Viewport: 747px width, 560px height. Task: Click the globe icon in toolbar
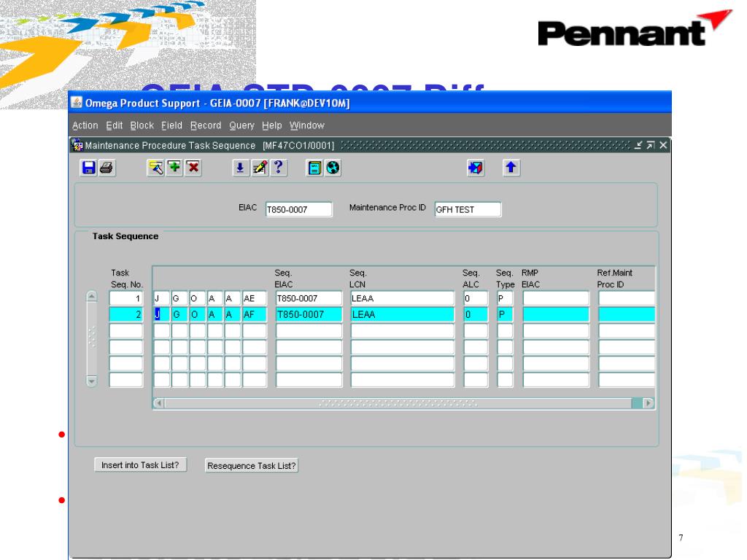pos(333,168)
